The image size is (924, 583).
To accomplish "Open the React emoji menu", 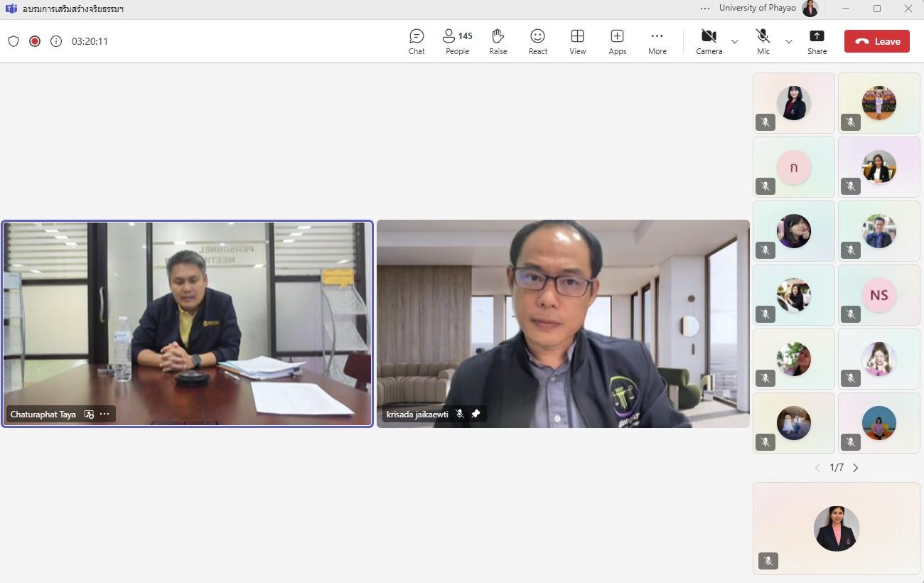I will pos(538,41).
